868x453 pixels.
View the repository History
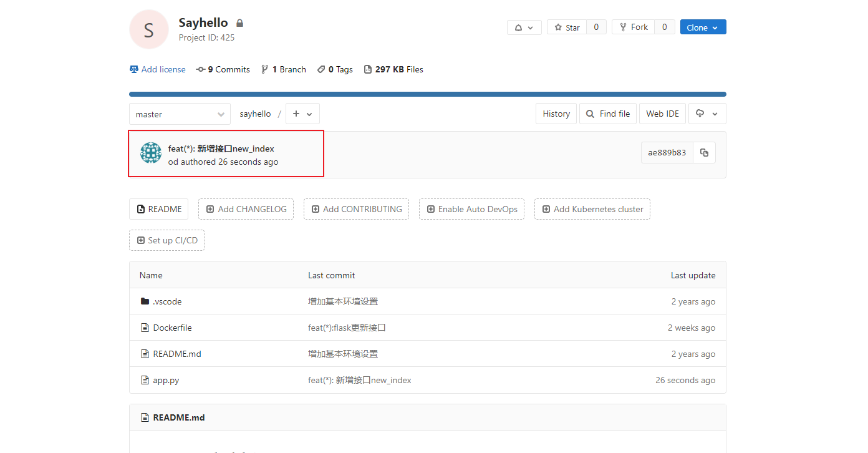[x=556, y=114]
